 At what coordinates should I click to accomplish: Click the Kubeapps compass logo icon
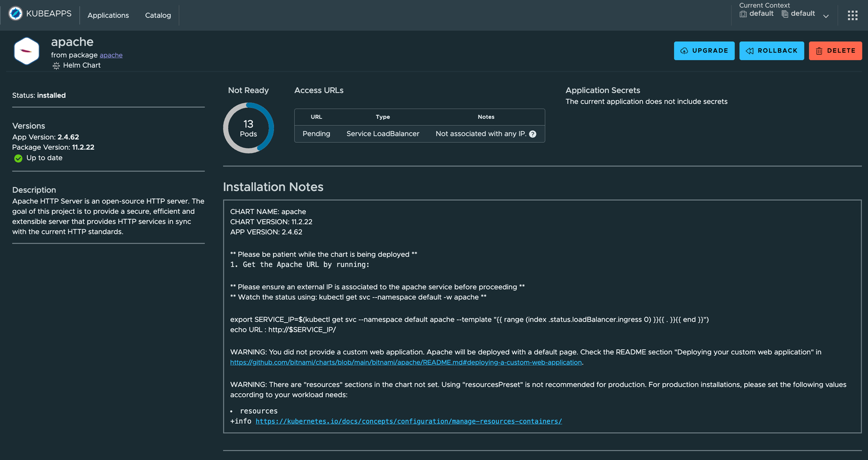pos(16,14)
